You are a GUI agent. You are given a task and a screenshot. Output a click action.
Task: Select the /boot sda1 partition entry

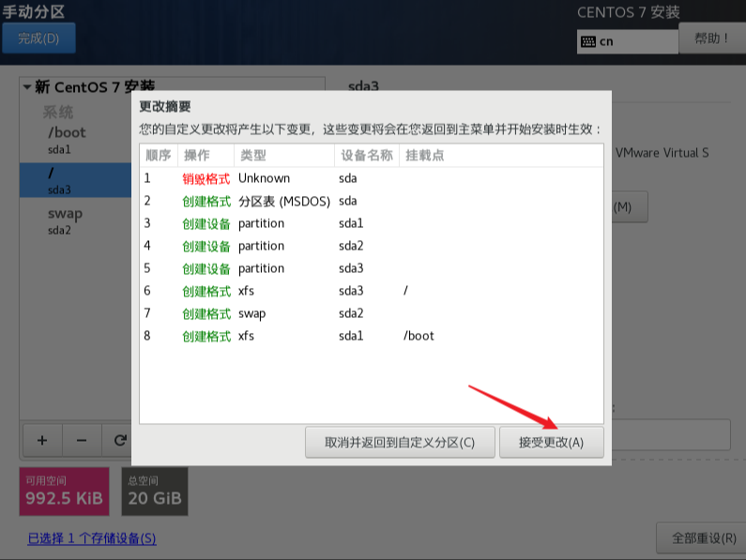coord(76,140)
